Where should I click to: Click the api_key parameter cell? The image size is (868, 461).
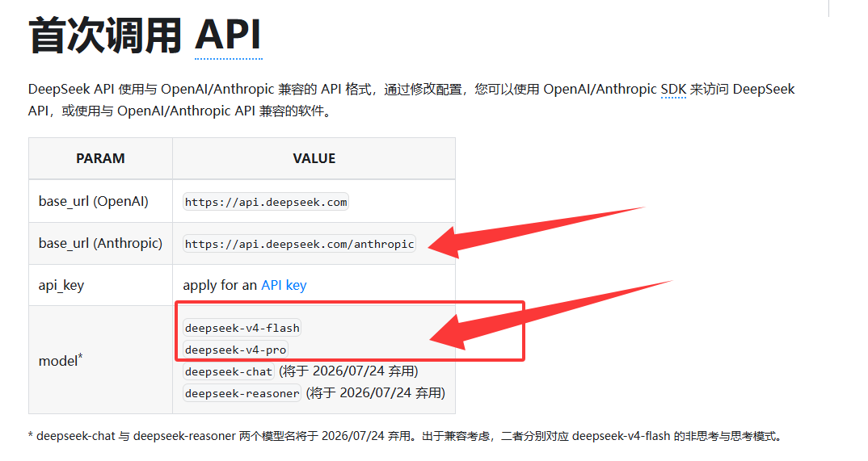101,285
